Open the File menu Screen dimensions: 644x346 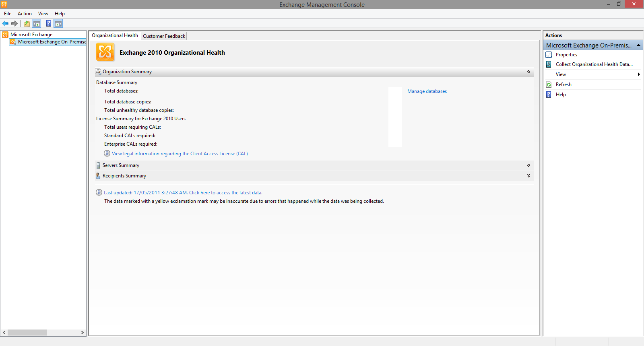pyautogui.click(x=8, y=14)
